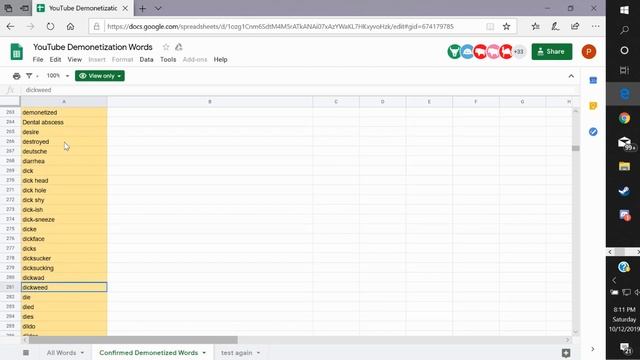
Task: Select the cell containing Dental abscess
Action: click(64, 122)
